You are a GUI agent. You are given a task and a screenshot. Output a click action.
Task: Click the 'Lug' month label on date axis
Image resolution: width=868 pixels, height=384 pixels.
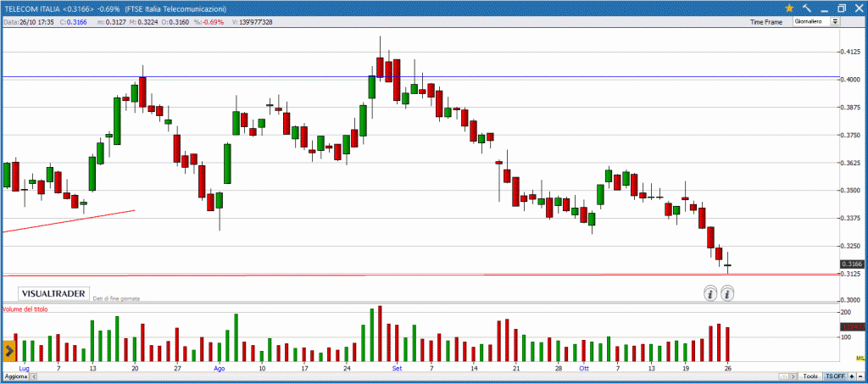point(24,368)
